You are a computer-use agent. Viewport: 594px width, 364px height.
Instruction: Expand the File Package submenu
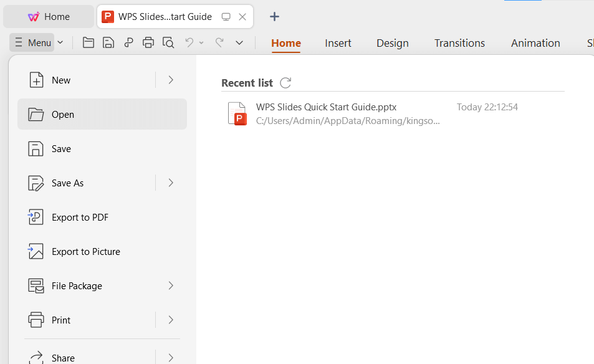(x=170, y=285)
